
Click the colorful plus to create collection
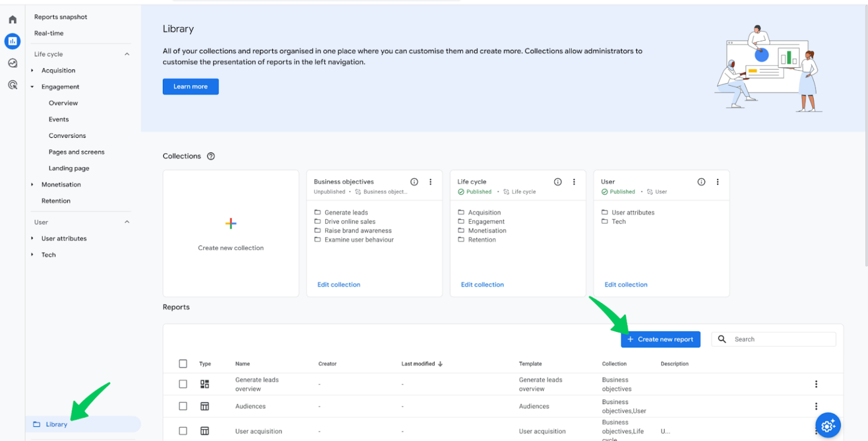tap(231, 223)
